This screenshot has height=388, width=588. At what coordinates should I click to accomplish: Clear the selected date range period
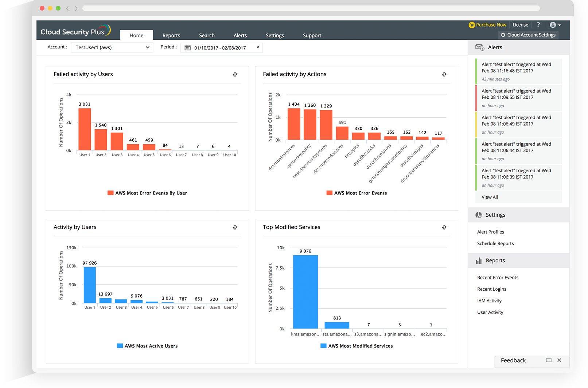click(x=257, y=48)
